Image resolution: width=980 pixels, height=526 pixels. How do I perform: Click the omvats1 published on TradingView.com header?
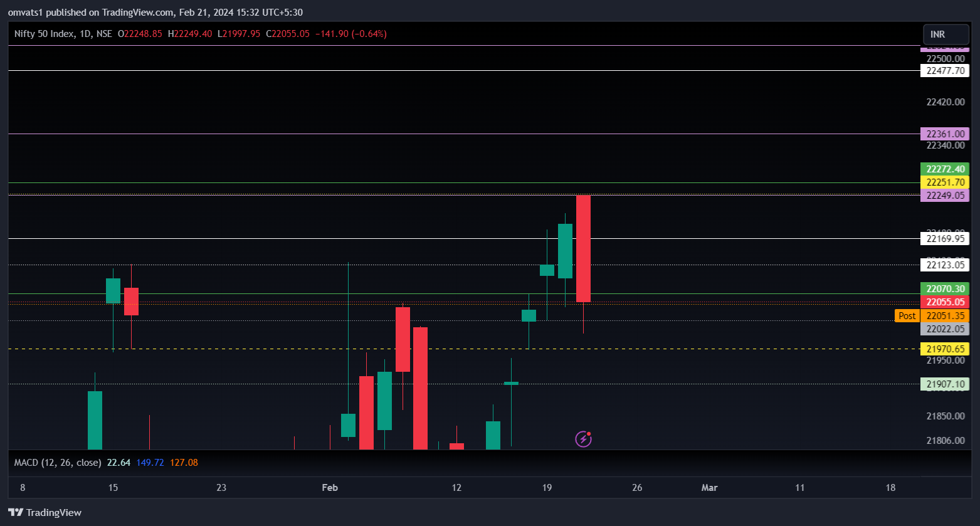pos(155,13)
